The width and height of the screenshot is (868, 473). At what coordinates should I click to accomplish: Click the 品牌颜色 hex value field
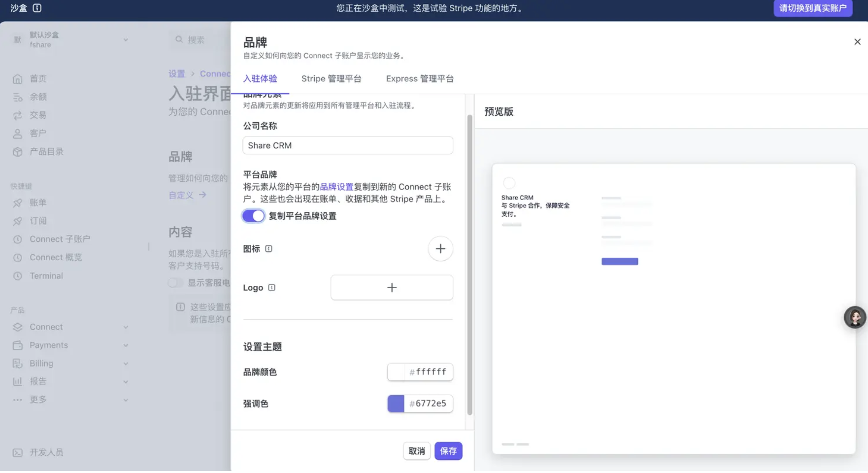point(428,372)
